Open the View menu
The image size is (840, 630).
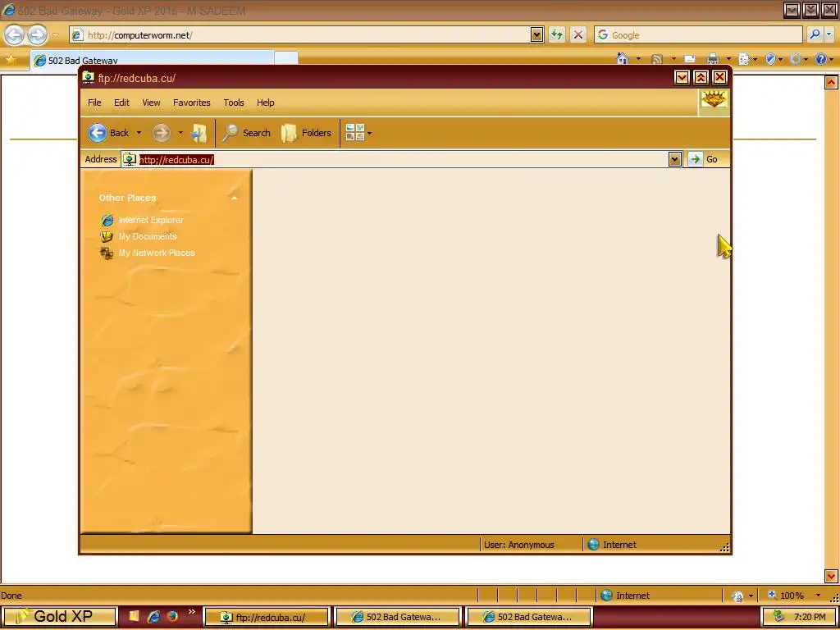pos(151,103)
